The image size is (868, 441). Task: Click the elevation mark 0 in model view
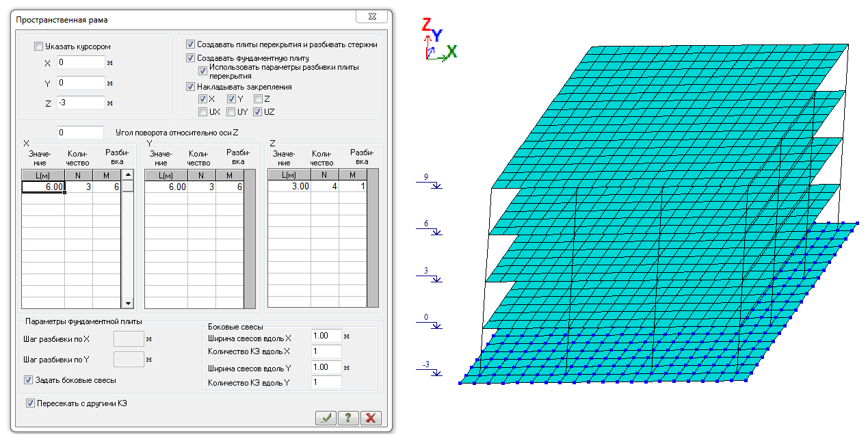(429, 322)
